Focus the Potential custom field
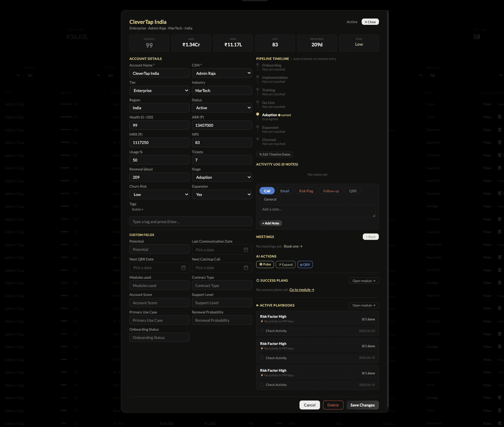Image resolution: width=504 pixels, height=427 pixels. (160, 249)
